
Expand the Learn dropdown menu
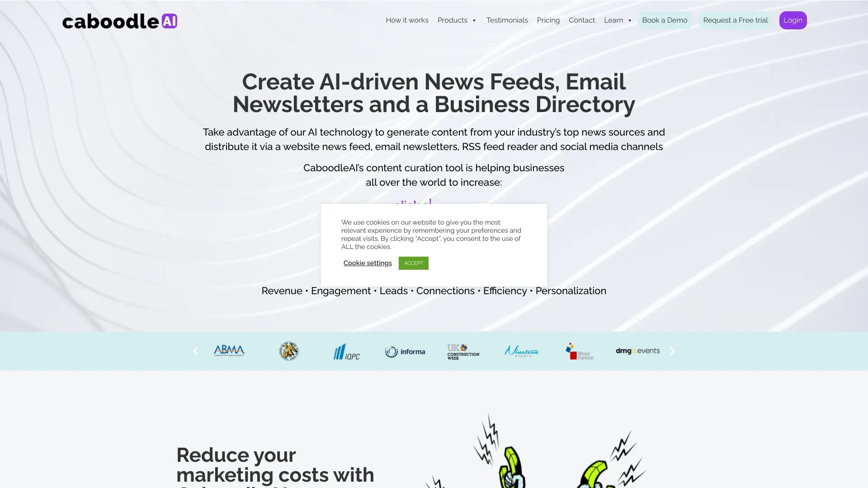617,20
